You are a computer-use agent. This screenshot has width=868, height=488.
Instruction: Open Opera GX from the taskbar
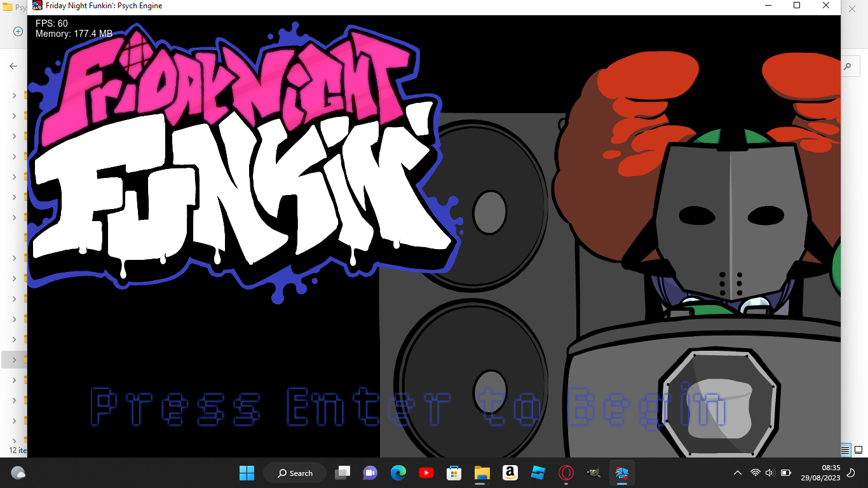[x=566, y=473]
